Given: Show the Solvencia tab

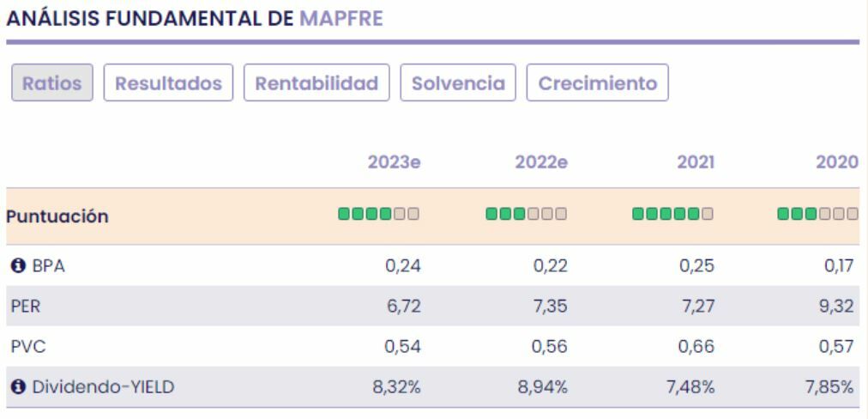Looking at the screenshot, I should coord(458,83).
